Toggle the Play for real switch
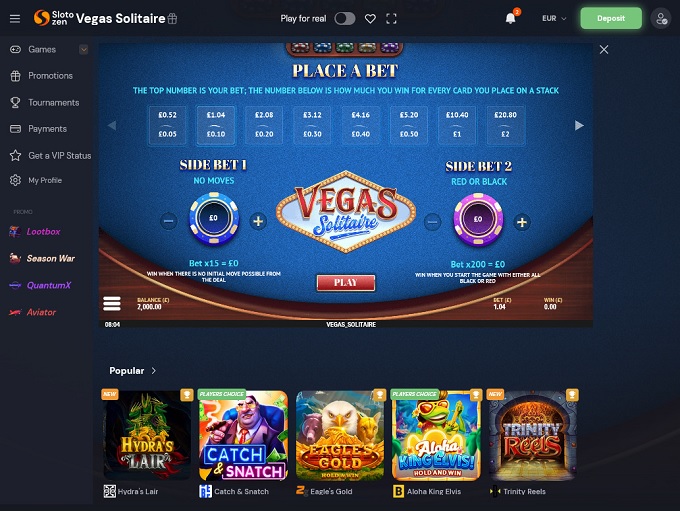 [345, 19]
